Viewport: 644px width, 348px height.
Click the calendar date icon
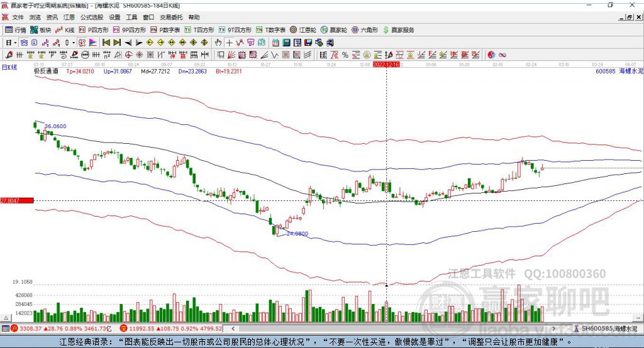pos(275,43)
